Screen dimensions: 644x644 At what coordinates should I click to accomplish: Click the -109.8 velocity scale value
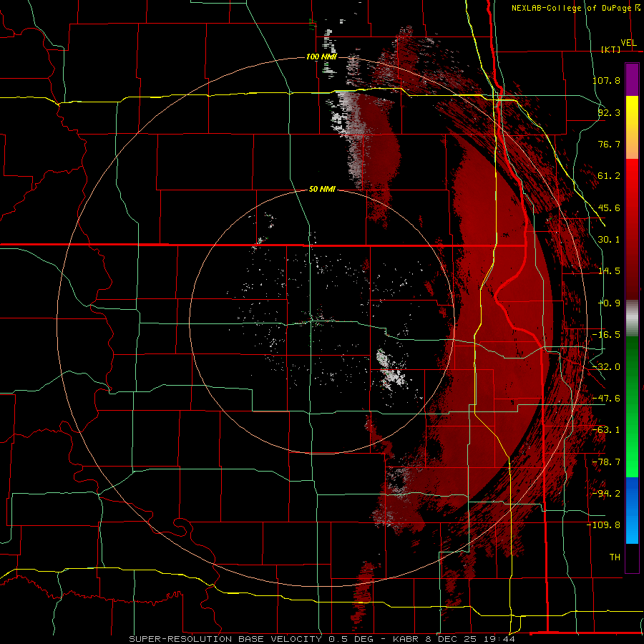604,525
